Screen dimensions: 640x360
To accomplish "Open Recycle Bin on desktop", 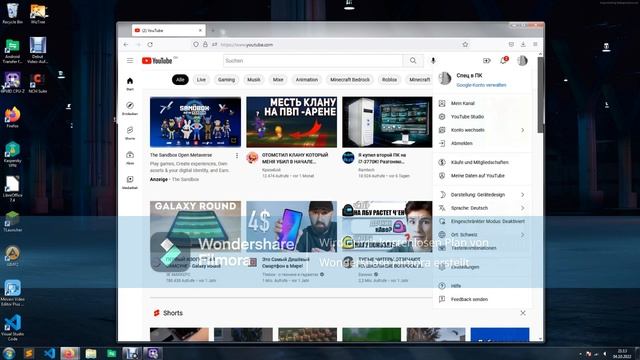I will pyautogui.click(x=12, y=13).
